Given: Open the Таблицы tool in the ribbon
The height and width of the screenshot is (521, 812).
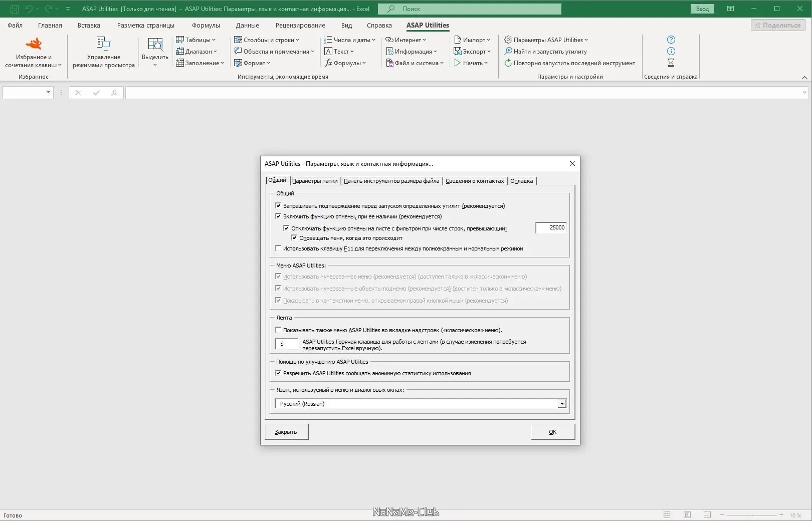Looking at the screenshot, I should [x=195, y=40].
